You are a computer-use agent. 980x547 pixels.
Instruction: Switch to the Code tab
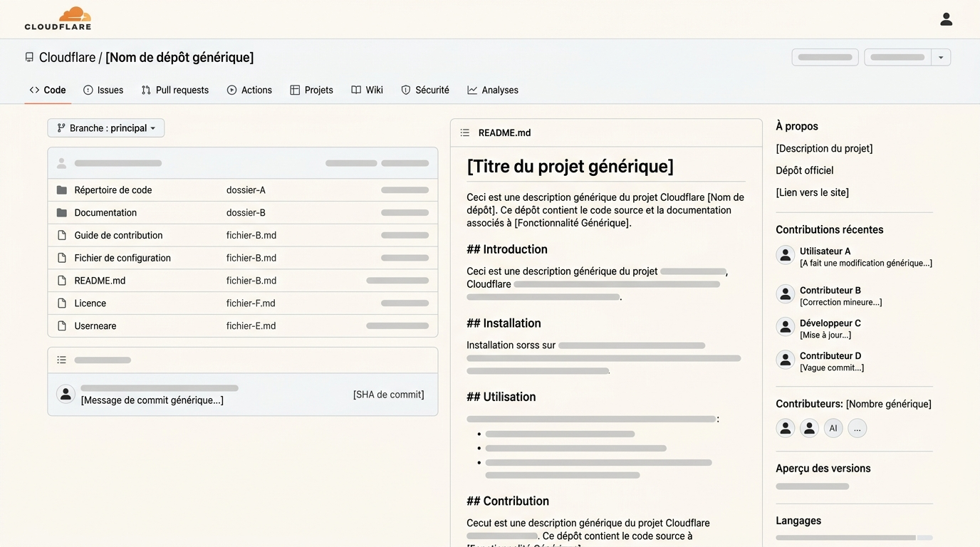(x=48, y=90)
